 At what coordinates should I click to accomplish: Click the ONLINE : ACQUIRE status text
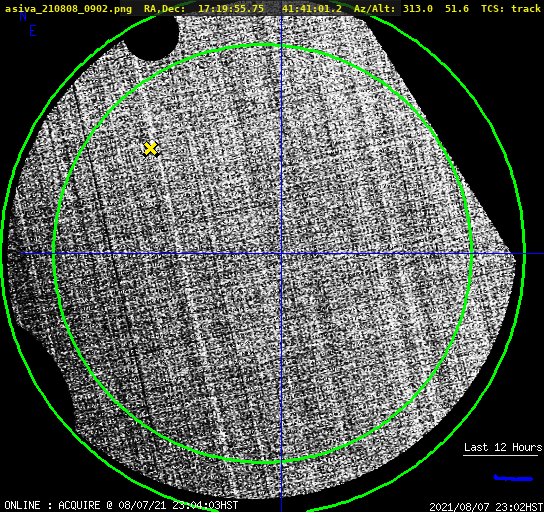(52, 505)
